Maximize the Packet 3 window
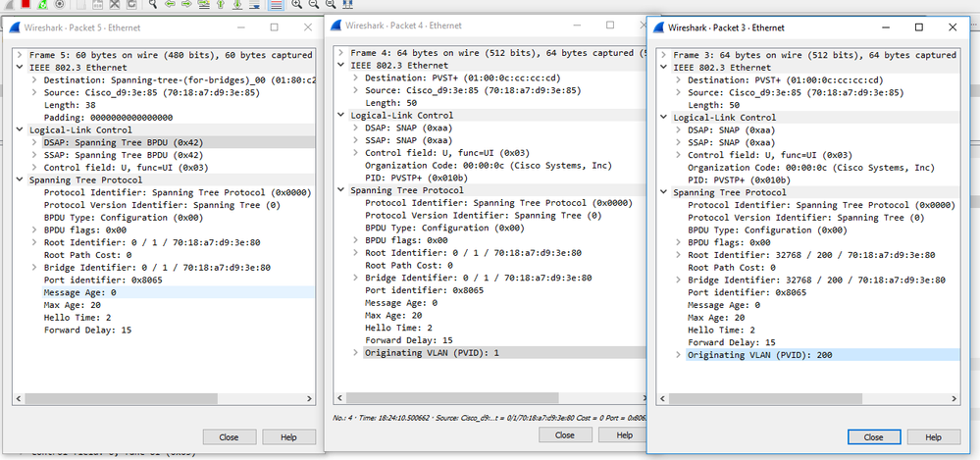Image resolution: width=980 pixels, height=460 pixels. (919, 27)
